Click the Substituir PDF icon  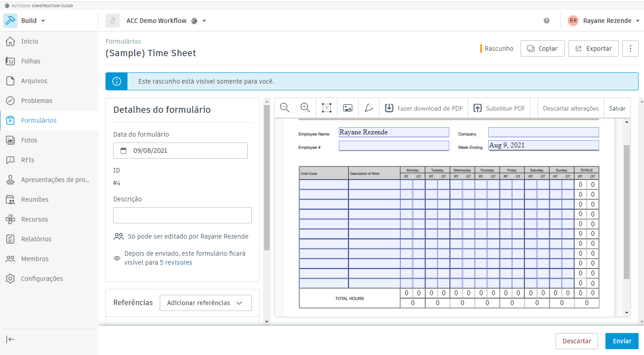coord(480,108)
